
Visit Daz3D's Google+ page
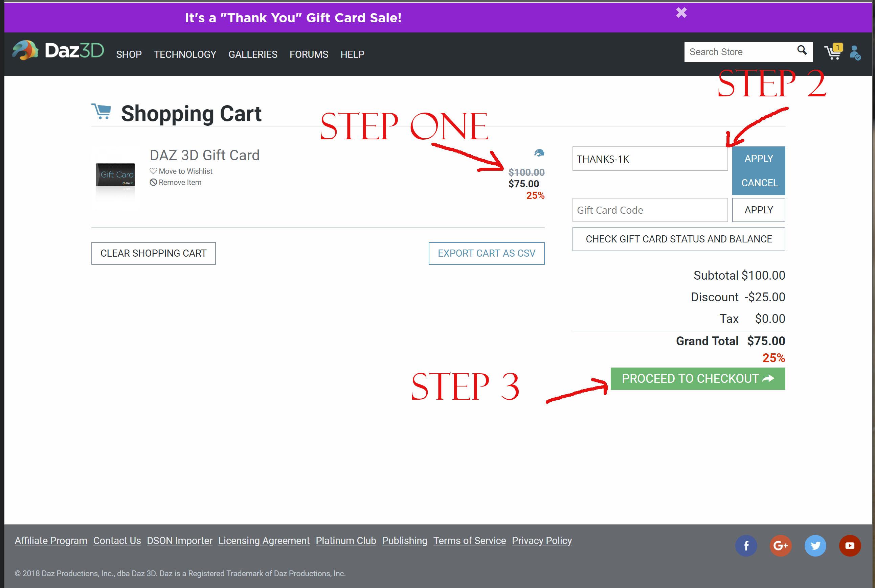(781, 546)
